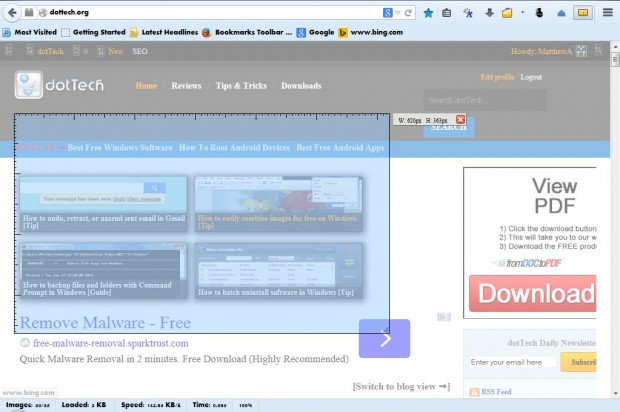This screenshot has height=412, width=620.
Task: Open SEO in the admin bar
Action: click(140, 51)
